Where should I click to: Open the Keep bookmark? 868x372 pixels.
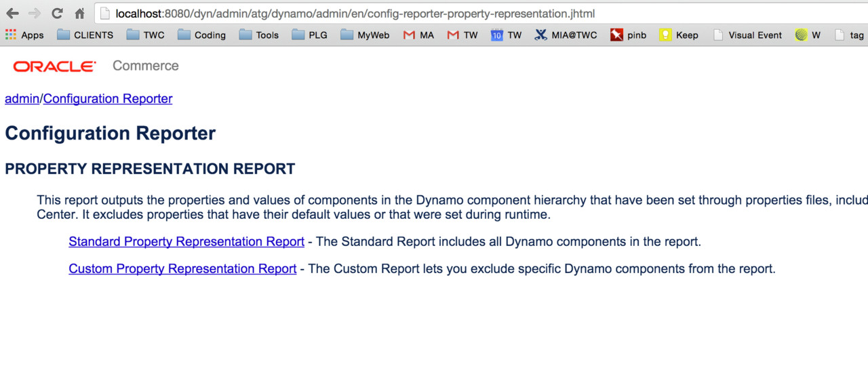tap(679, 35)
